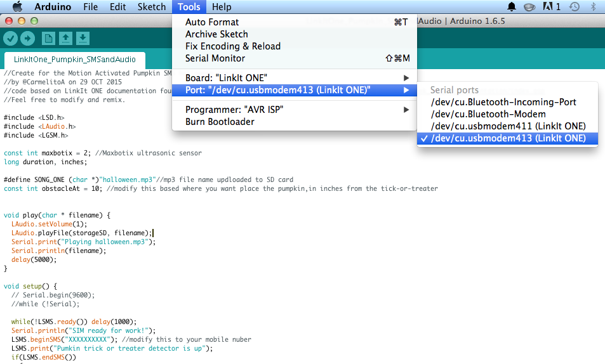Click the "#include <LGSM.h>" code line
This screenshot has width=605, height=364.
point(36,135)
